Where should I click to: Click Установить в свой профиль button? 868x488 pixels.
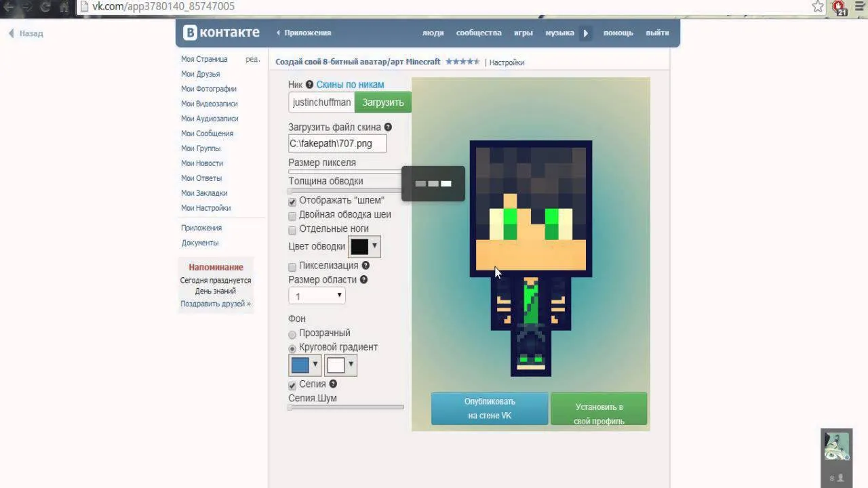[x=599, y=409]
